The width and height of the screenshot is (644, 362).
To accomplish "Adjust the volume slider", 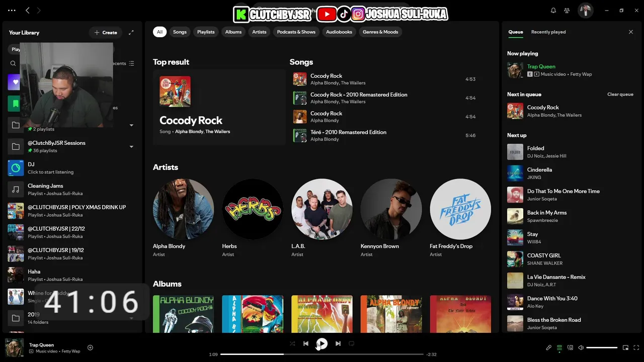I will coord(602,347).
